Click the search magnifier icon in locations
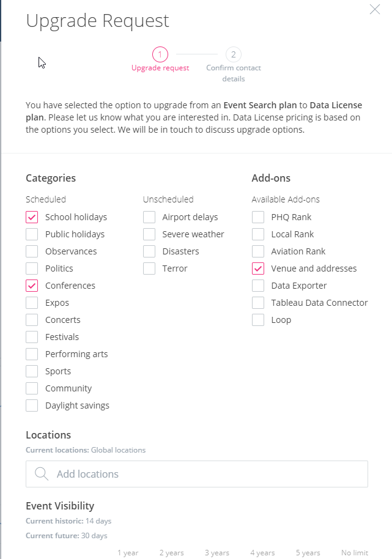392x559 pixels. [42, 474]
